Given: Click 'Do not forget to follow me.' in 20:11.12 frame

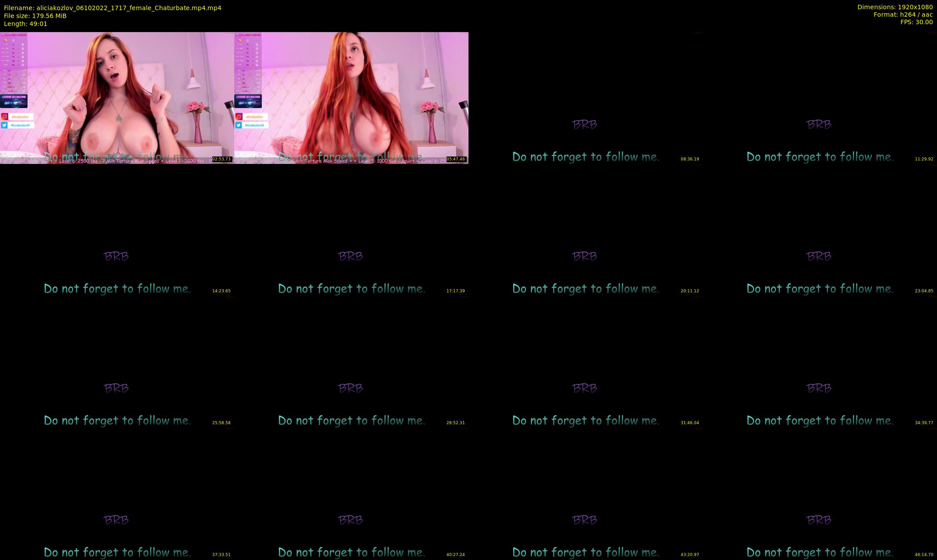Looking at the screenshot, I should (586, 289).
